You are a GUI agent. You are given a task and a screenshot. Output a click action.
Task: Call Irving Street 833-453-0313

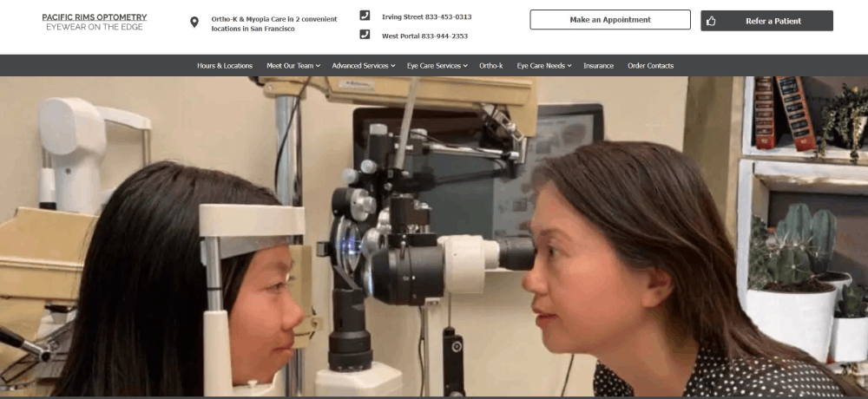click(x=427, y=17)
